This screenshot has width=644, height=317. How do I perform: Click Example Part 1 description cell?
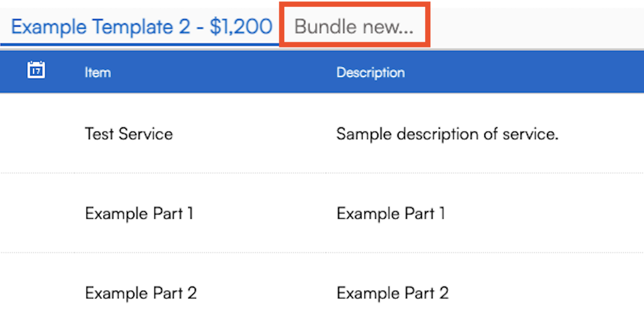coord(390,214)
